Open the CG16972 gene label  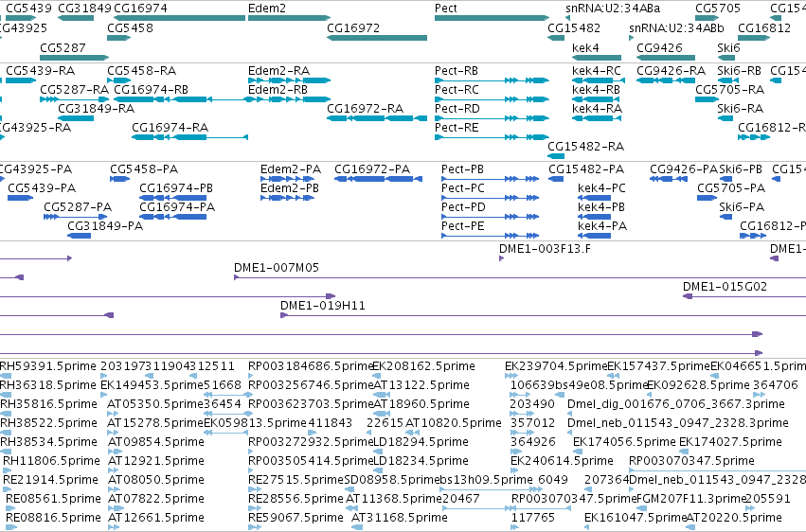point(353,27)
